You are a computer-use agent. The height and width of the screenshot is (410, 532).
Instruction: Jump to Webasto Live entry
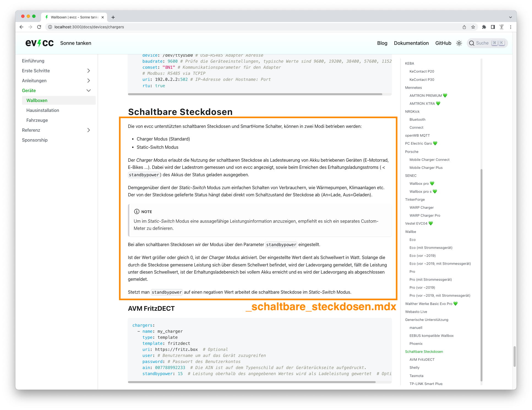(x=416, y=312)
